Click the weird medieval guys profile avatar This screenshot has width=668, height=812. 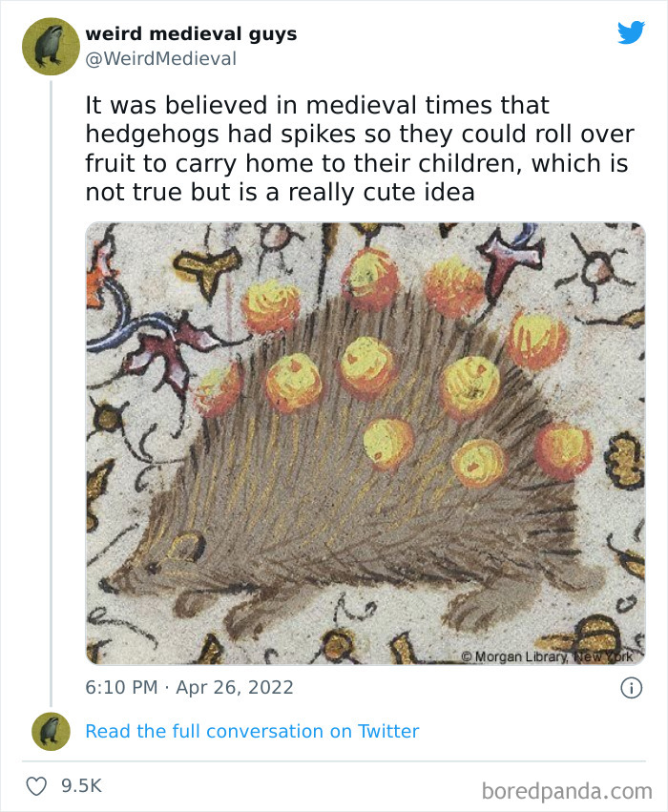tap(49, 46)
